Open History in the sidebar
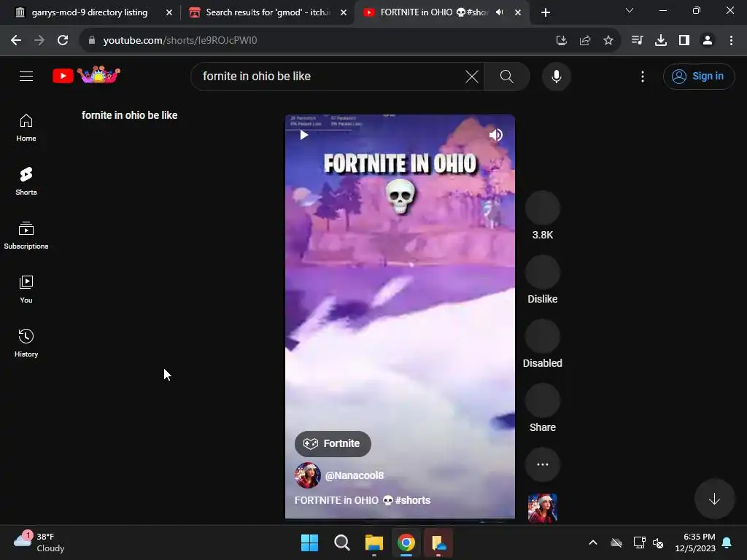The width and height of the screenshot is (747, 560). tap(26, 343)
